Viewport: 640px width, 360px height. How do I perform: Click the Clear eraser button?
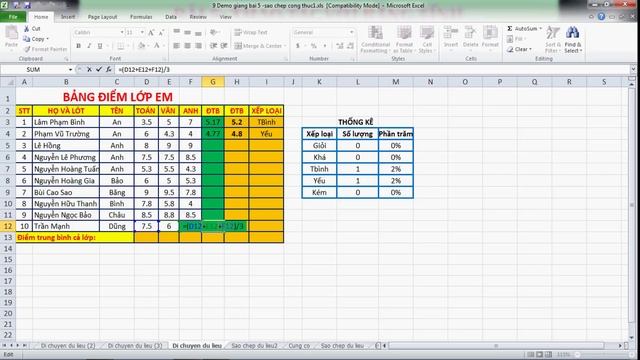click(x=519, y=49)
